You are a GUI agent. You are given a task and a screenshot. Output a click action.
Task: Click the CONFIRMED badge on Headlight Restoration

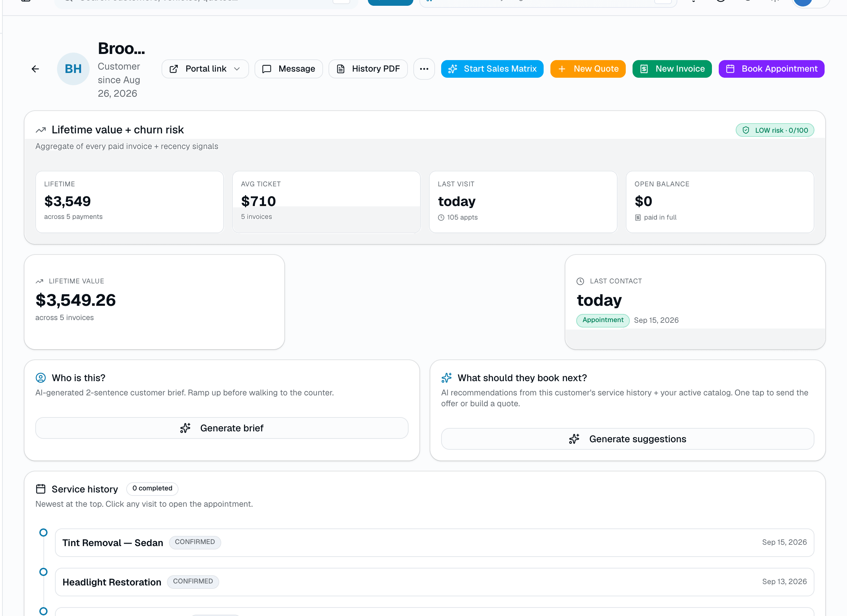coord(193,582)
